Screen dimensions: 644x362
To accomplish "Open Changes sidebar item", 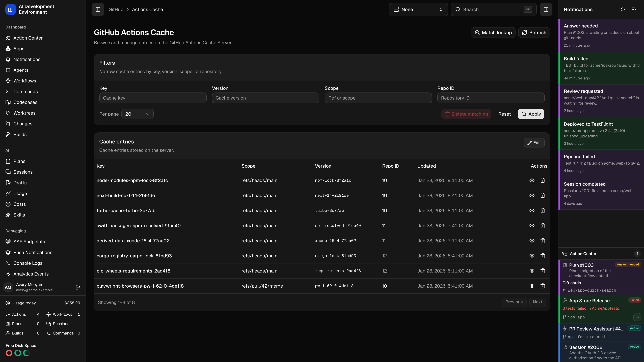I will (43, 124).
